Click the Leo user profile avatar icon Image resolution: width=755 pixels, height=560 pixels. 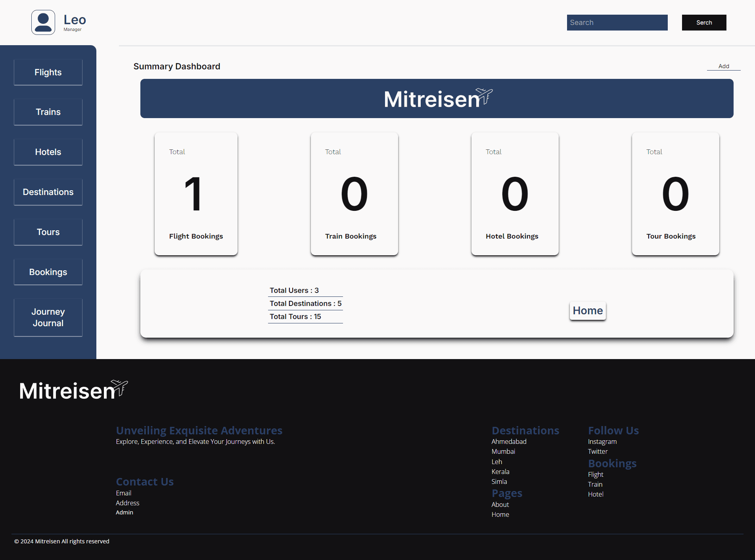43,22
